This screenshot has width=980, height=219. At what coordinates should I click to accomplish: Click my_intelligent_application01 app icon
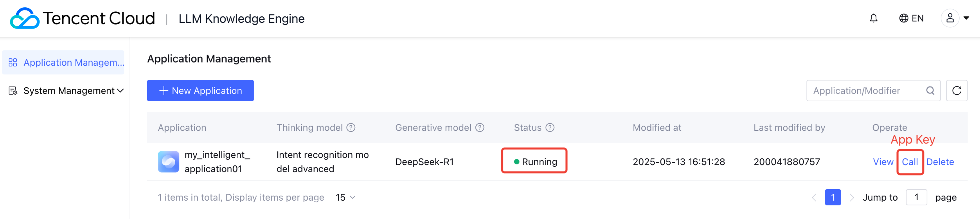169,162
